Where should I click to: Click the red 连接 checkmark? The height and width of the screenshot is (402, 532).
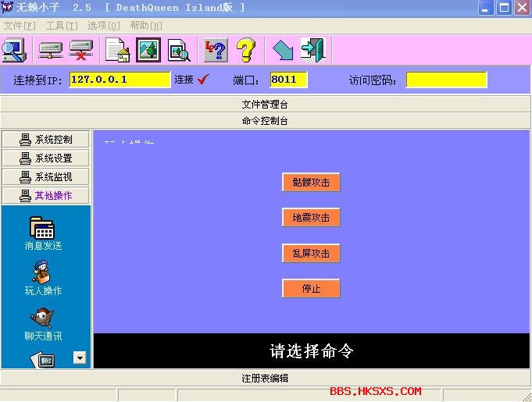(204, 80)
